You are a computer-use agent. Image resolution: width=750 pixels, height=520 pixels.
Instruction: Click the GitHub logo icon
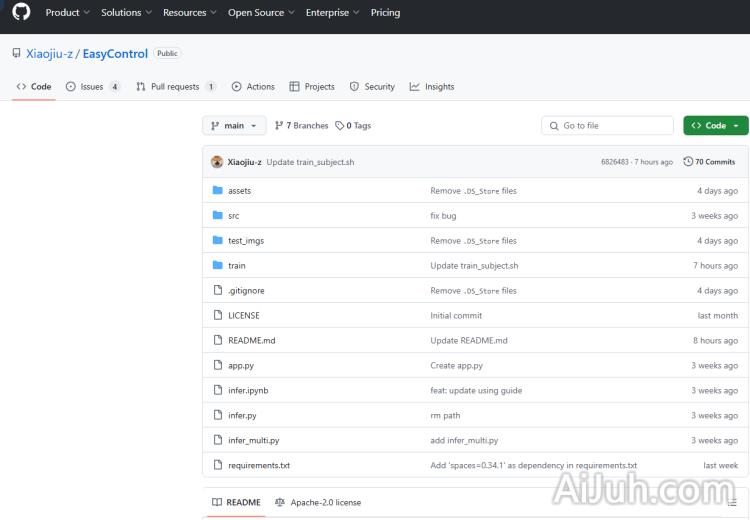pyautogui.click(x=21, y=12)
